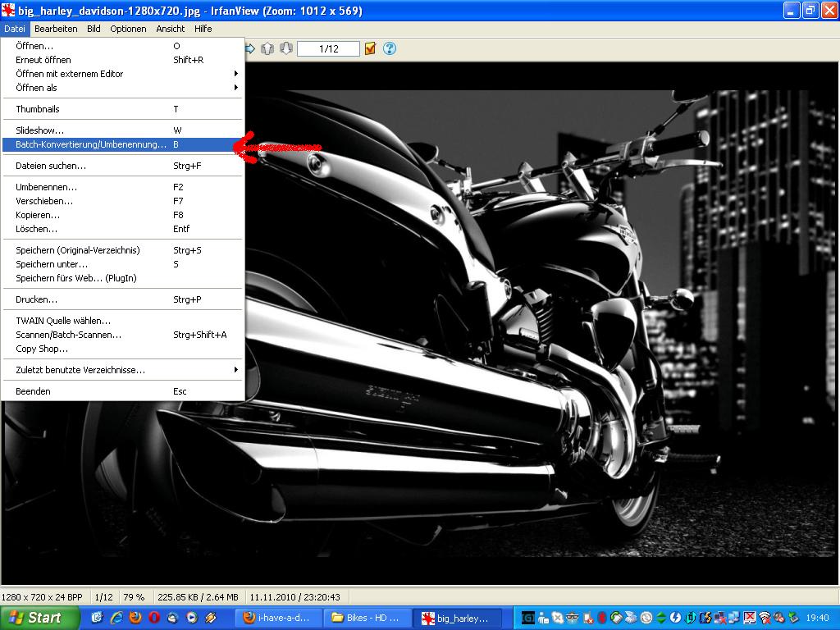The width and height of the screenshot is (840, 630).
Task: Switch to Bikes - HD folder taskbar button
Action: 368,619
